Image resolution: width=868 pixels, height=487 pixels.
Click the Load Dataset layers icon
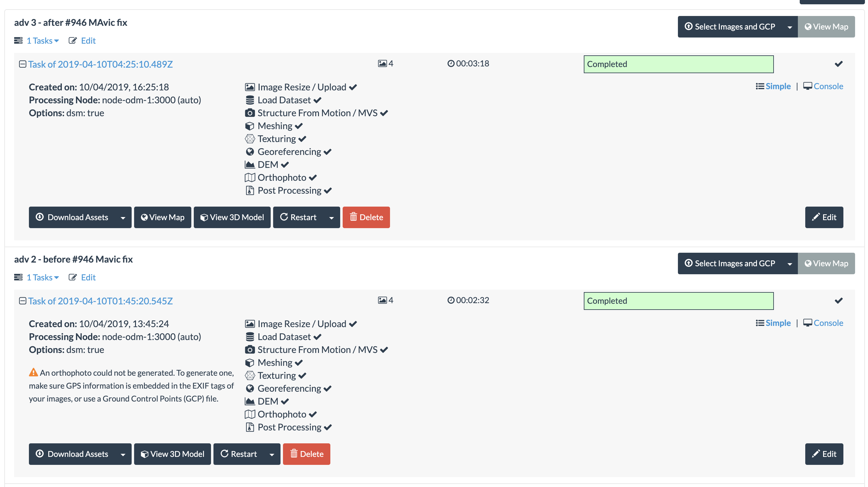(250, 100)
